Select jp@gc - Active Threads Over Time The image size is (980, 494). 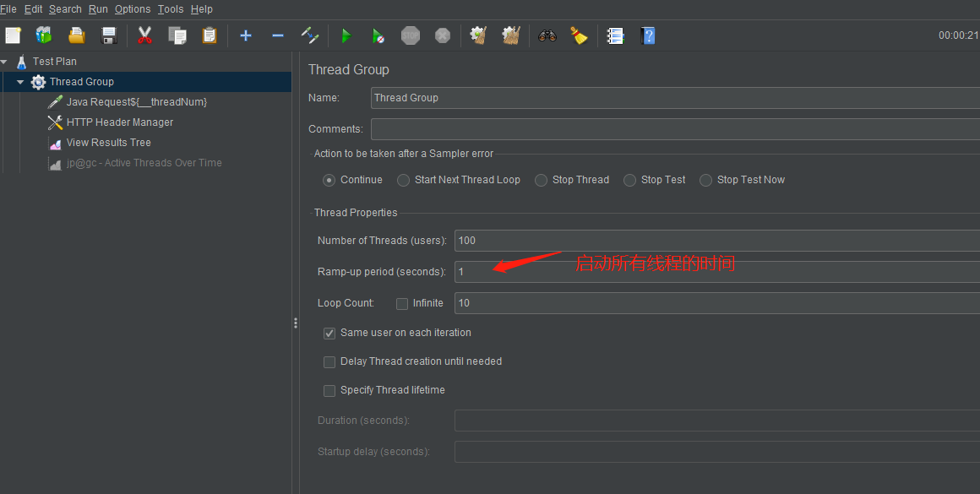(144, 163)
